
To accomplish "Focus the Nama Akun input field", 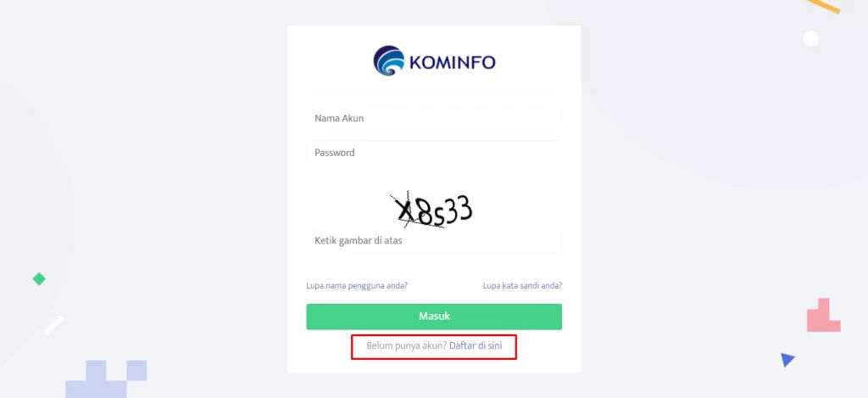I will tap(434, 118).
